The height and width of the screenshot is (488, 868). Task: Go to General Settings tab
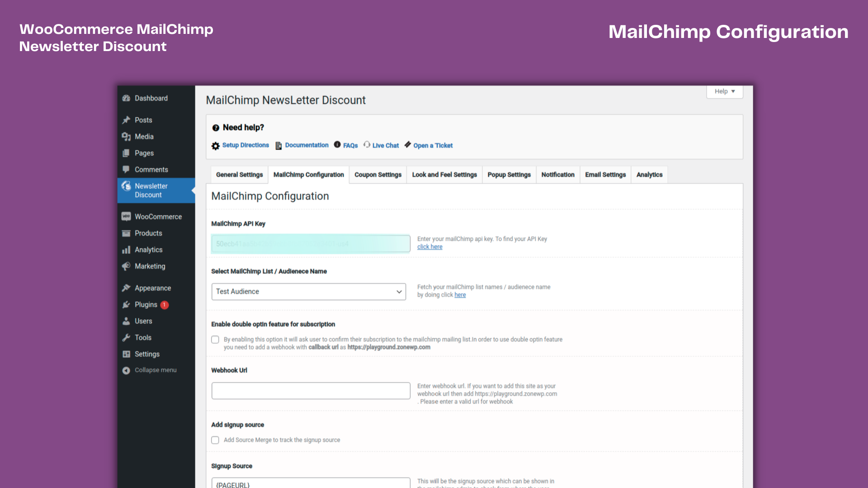click(x=239, y=175)
